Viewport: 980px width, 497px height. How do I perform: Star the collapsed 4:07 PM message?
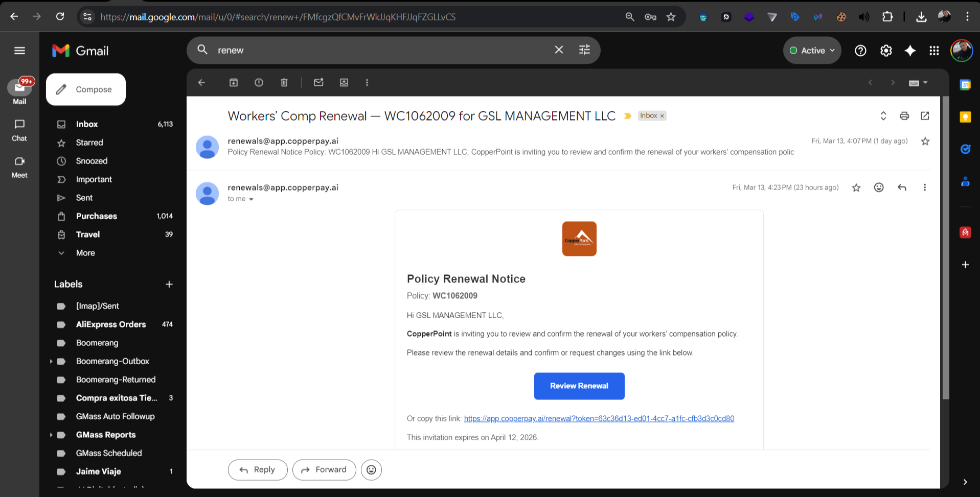(925, 141)
